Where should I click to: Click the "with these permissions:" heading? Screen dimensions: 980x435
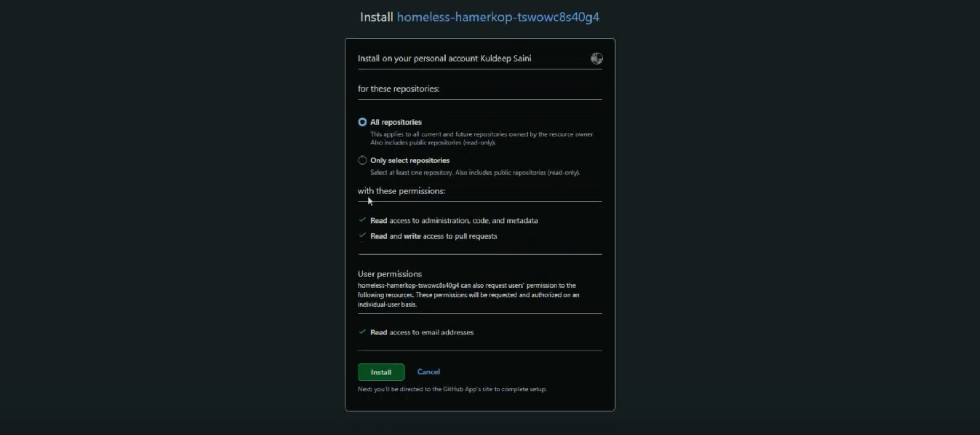pos(401,191)
